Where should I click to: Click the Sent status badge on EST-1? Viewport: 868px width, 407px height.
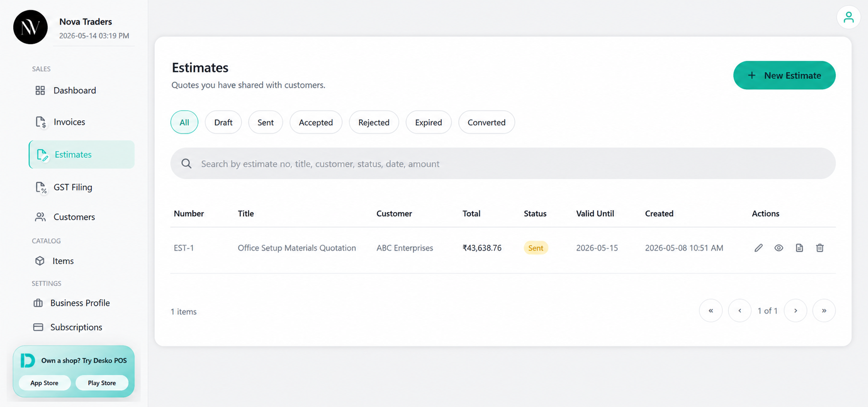point(536,248)
